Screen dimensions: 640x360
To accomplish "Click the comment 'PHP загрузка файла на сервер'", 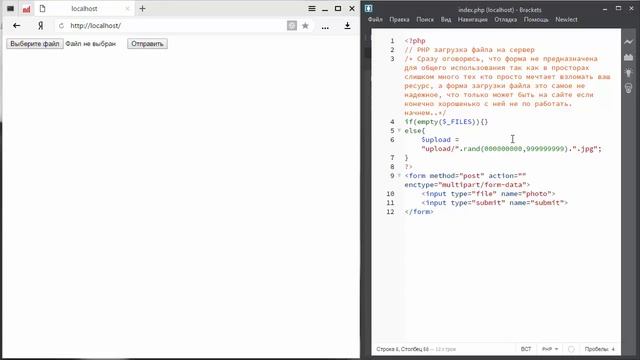I will pyautogui.click(x=476, y=50).
